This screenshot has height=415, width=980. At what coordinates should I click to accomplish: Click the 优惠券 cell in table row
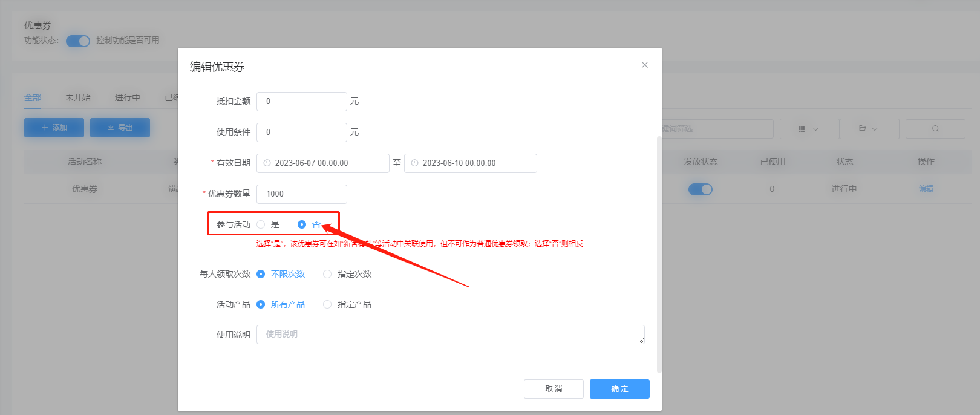[85, 189]
